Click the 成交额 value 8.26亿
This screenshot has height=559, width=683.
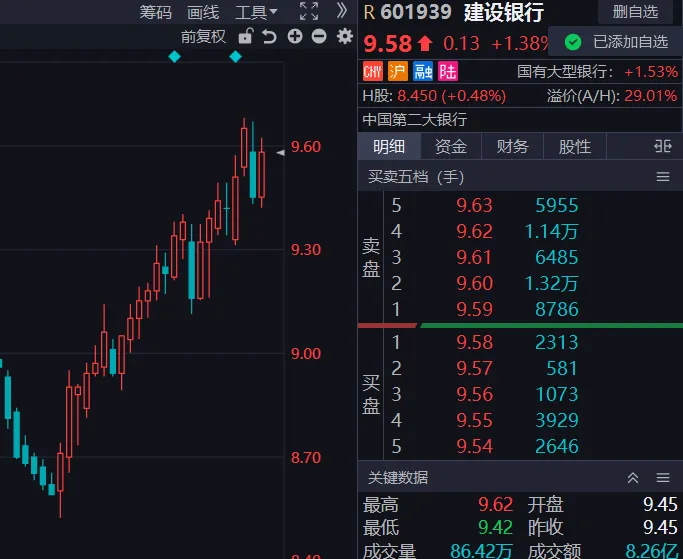pyautogui.click(x=652, y=551)
